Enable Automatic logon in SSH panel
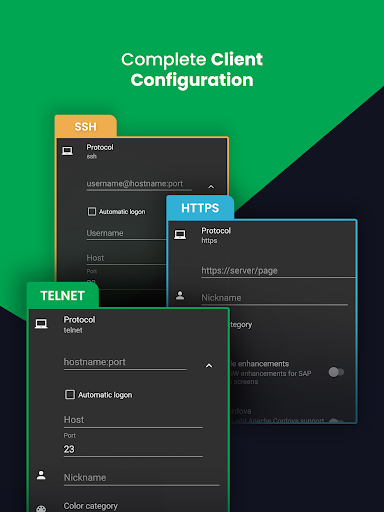This screenshot has width=384, height=512. pos(92,212)
